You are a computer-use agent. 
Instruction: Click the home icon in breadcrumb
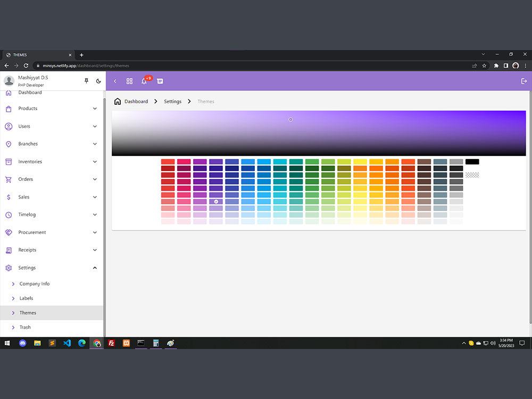click(x=118, y=102)
